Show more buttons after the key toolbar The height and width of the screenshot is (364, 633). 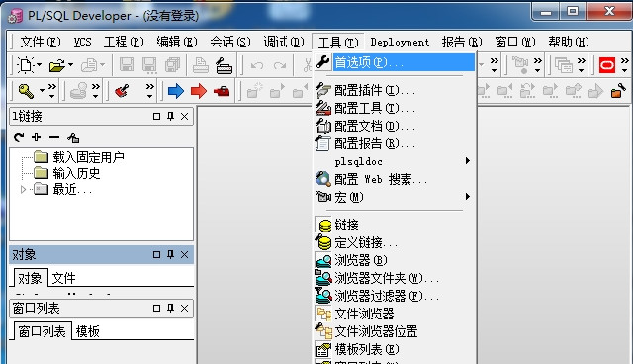(x=52, y=91)
